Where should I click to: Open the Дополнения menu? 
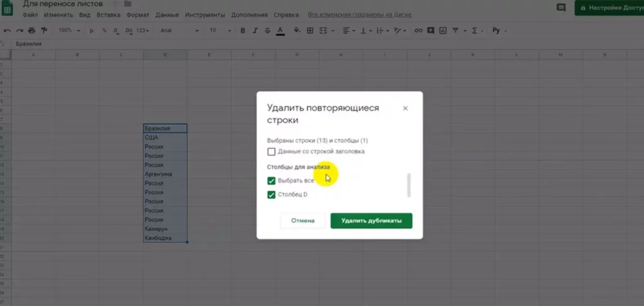[x=249, y=15]
